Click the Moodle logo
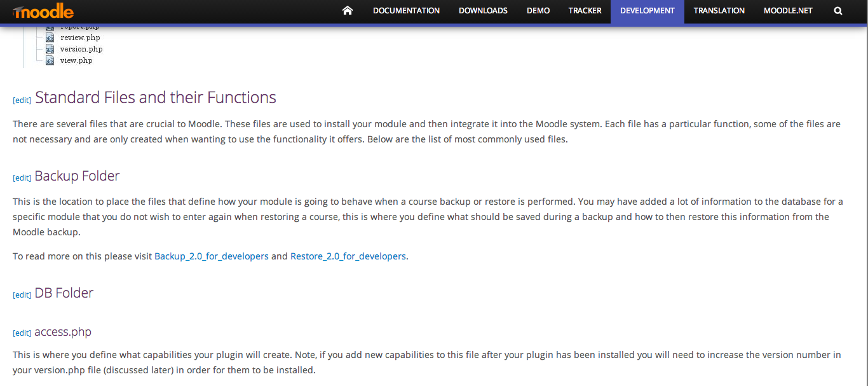Viewport: 868px width, 386px height. coord(43,11)
